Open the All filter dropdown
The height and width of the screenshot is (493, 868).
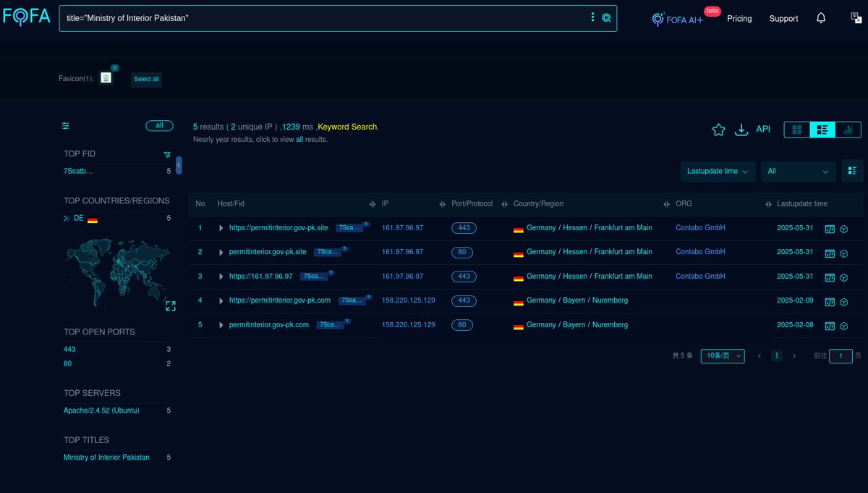click(x=798, y=172)
